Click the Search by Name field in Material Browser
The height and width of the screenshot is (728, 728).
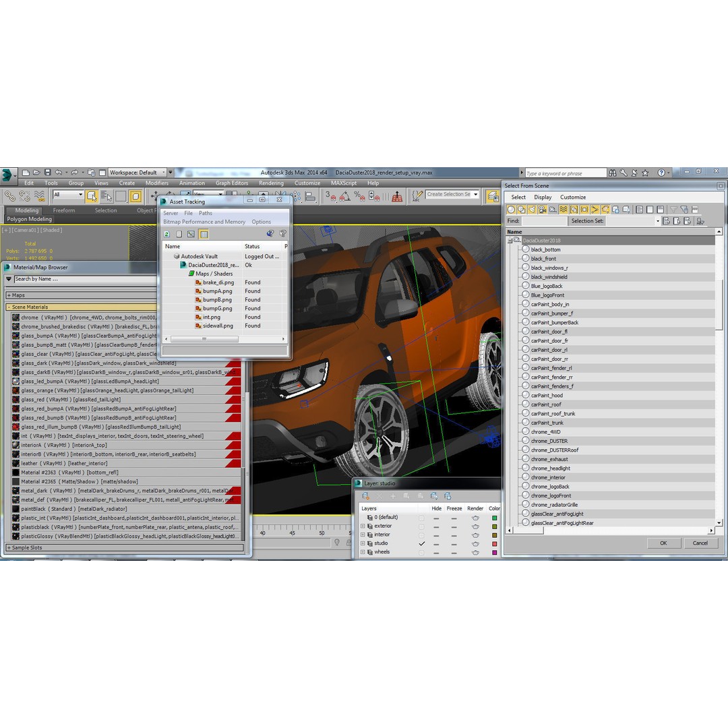85,279
